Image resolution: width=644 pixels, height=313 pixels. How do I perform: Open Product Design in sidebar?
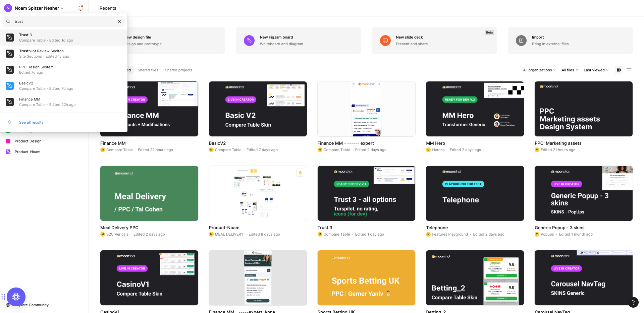[28, 141]
